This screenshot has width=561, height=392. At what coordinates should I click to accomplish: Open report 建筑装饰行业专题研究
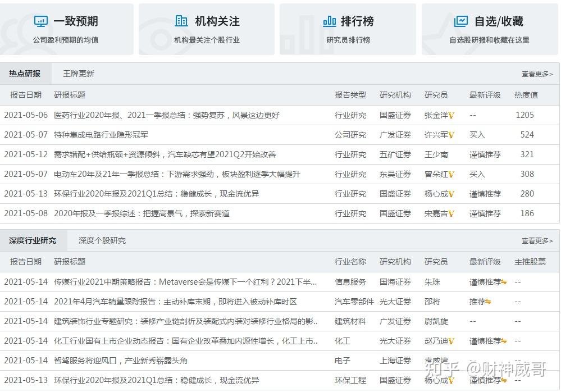[x=186, y=321]
